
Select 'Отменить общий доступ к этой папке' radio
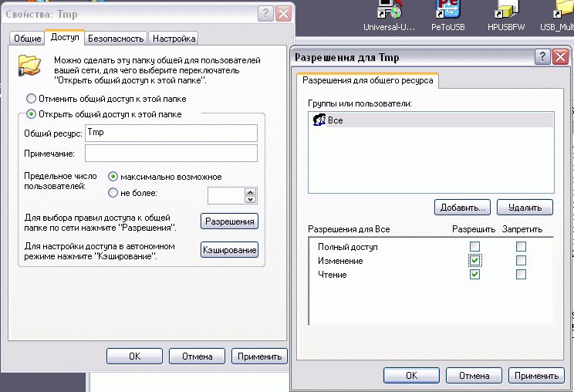coord(31,99)
